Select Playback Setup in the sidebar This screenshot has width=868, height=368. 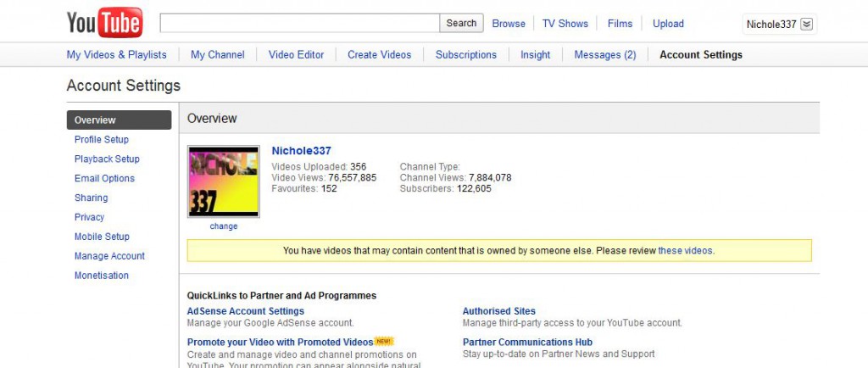click(x=107, y=159)
